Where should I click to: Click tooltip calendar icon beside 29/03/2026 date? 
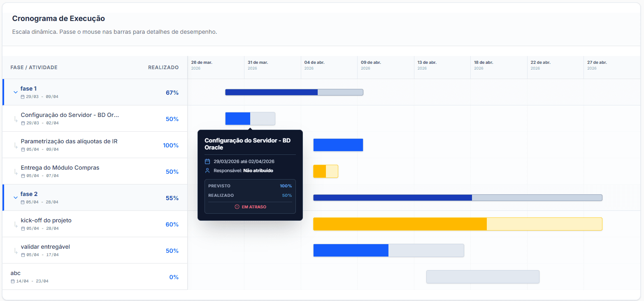click(207, 161)
